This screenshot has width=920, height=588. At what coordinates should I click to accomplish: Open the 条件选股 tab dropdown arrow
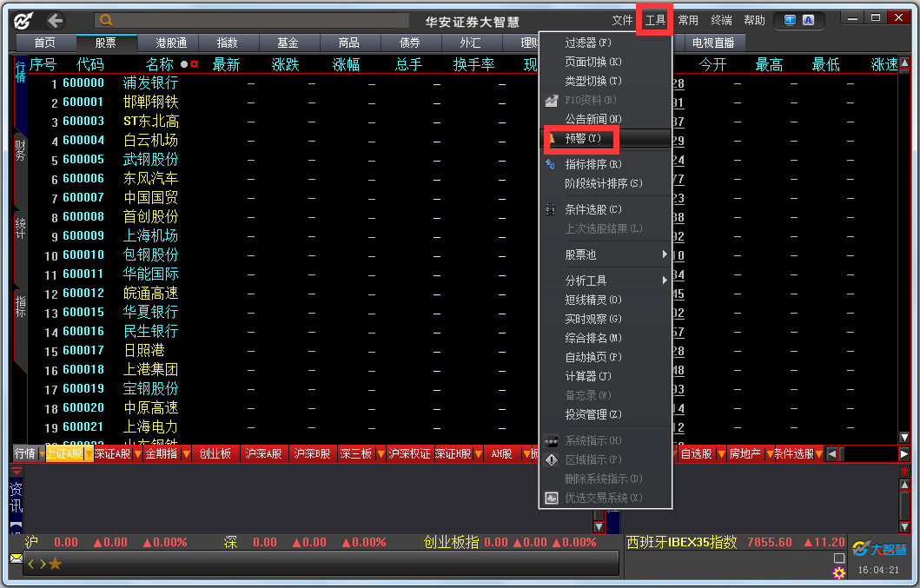[x=818, y=454]
